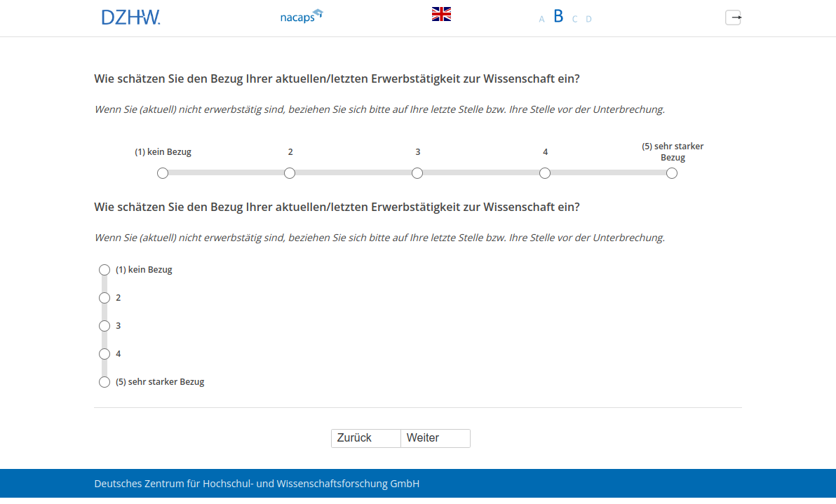Choose option 3 in the vertical list
This screenshot has height=504, width=836.
tap(104, 326)
